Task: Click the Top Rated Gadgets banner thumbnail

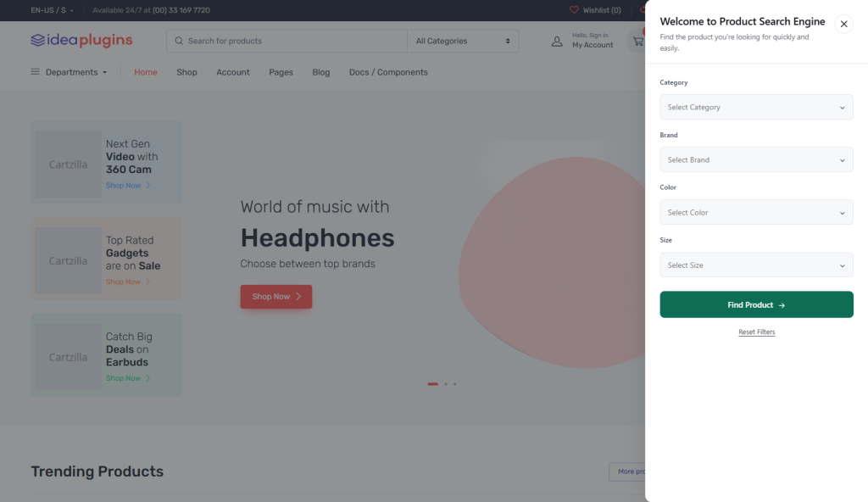Action: pos(68,261)
